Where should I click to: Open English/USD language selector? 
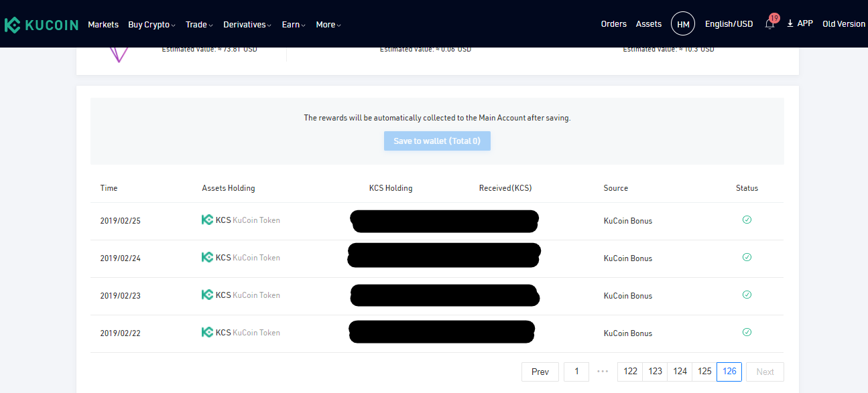click(729, 23)
